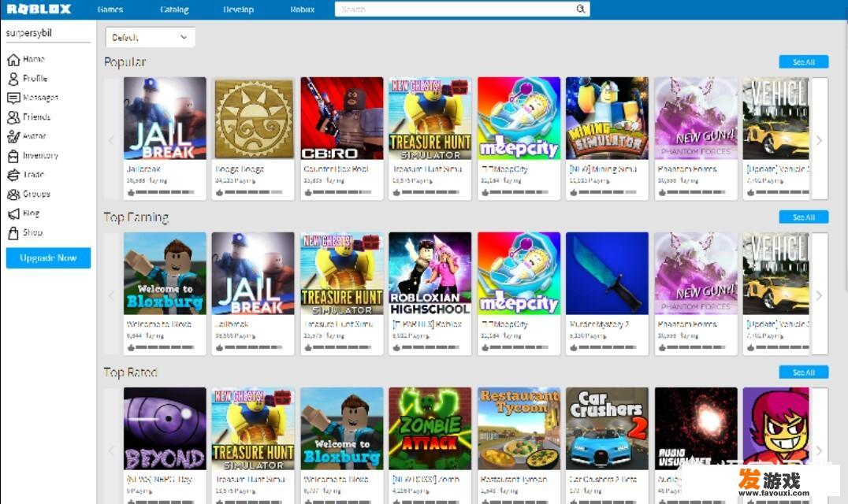Screen dimensions: 848x504
Task: Click right arrow of Top Earning carousel
Action: [x=820, y=295]
